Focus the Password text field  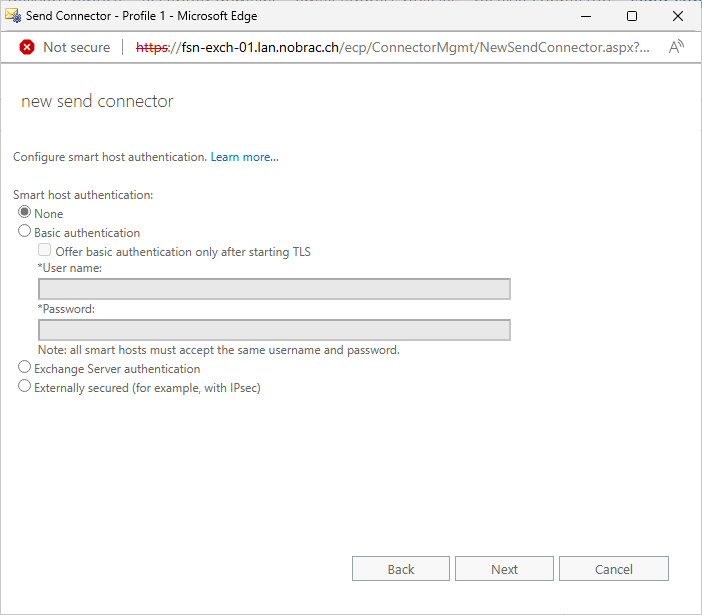[274, 330]
